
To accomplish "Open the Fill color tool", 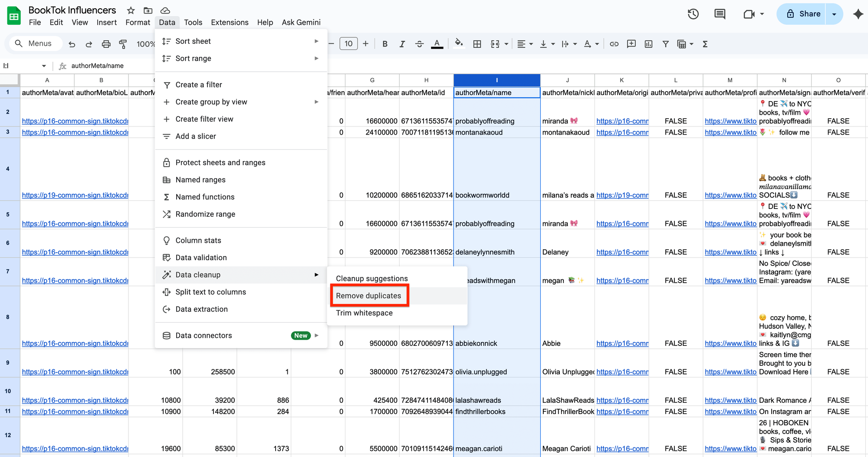I will (459, 43).
